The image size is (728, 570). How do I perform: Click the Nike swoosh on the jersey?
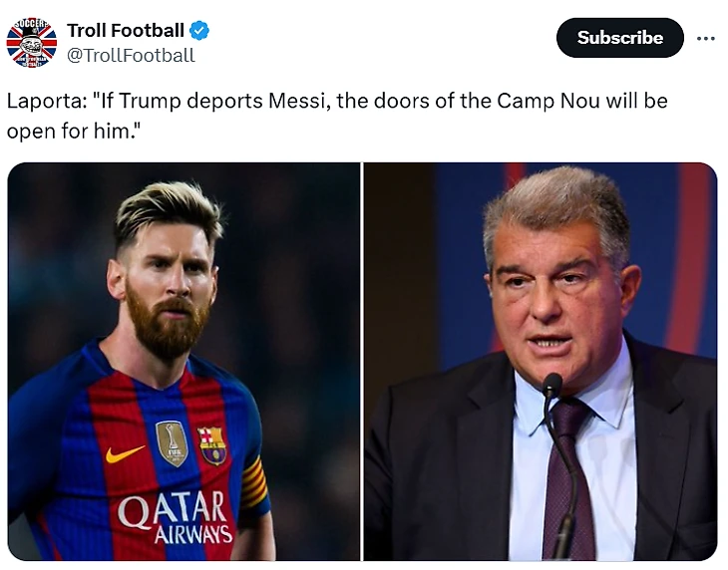click(x=124, y=453)
